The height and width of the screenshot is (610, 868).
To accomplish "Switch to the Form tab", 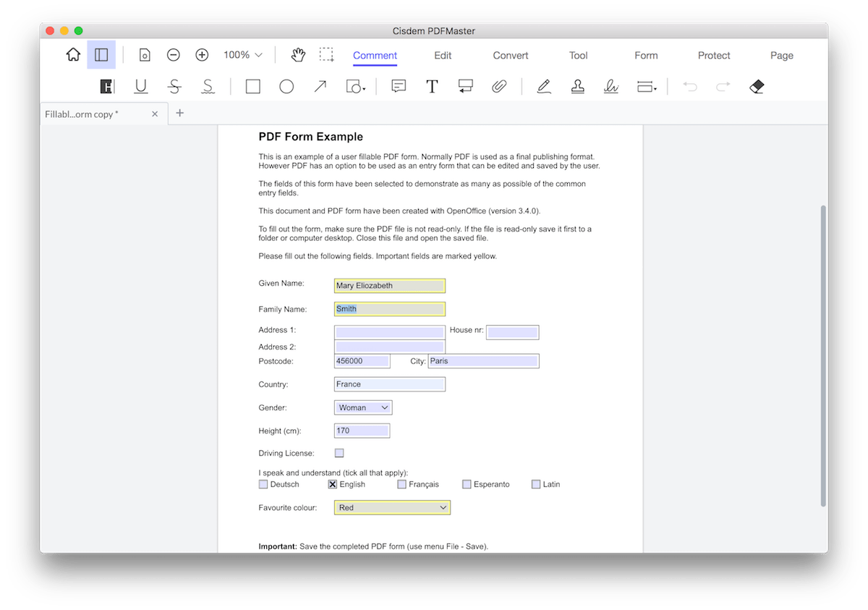I will coord(646,56).
